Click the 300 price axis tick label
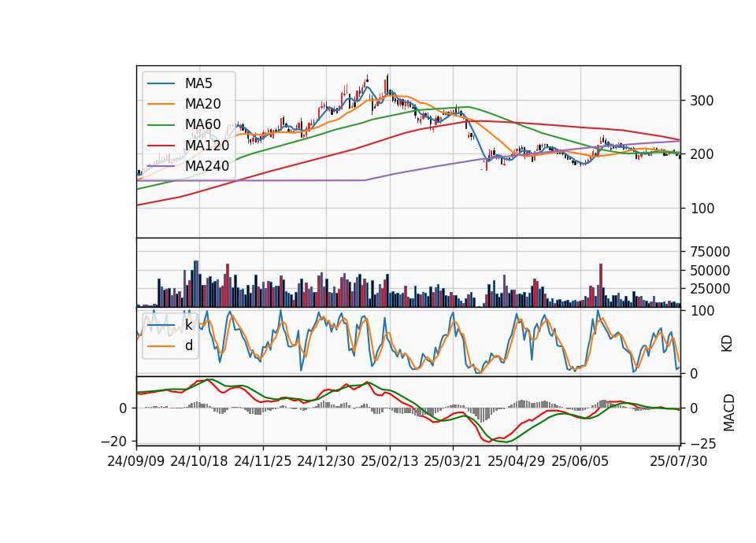Screen dimensions: 756x543 click(x=702, y=101)
